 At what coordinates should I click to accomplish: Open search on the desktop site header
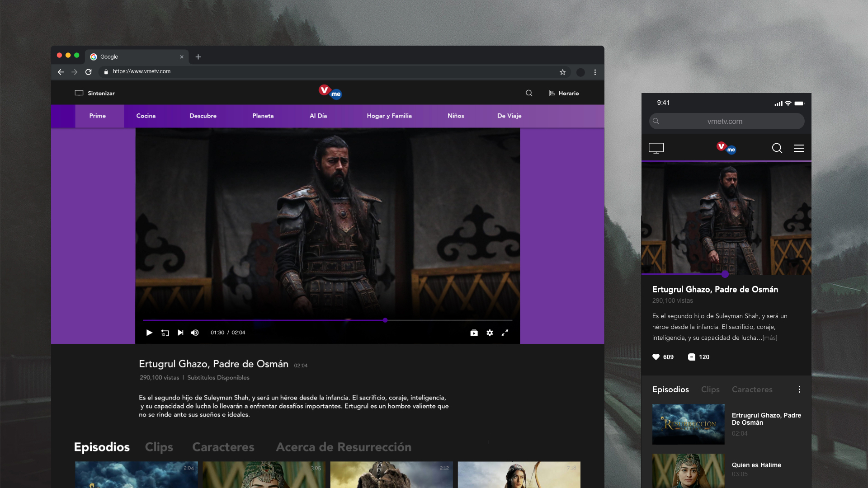tap(529, 93)
